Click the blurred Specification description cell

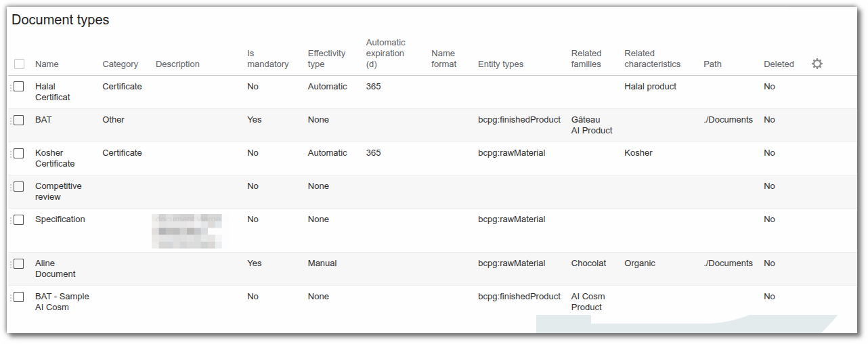click(188, 231)
